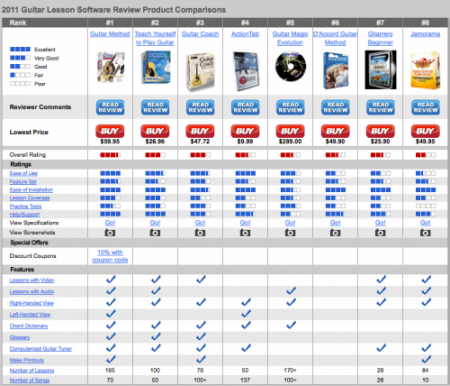Open the Guitar Coach product link
Viewport: 450px width, 386px height.
click(x=200, y=34)
